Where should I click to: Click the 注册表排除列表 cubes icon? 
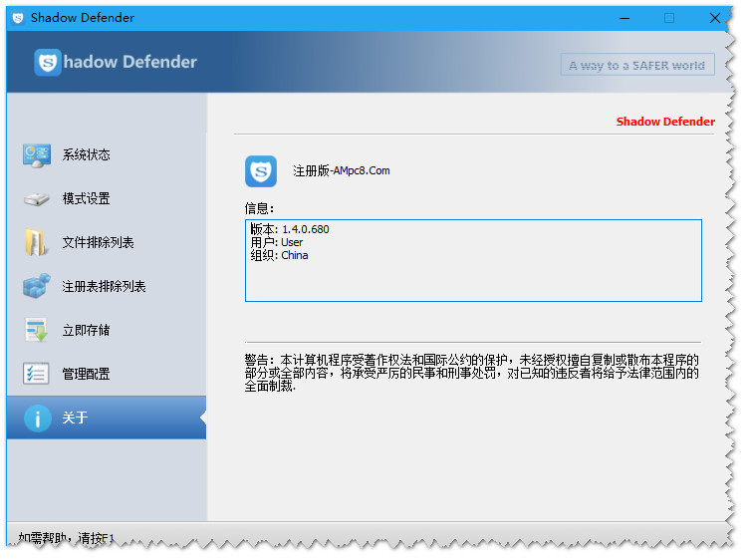(37, 286)
